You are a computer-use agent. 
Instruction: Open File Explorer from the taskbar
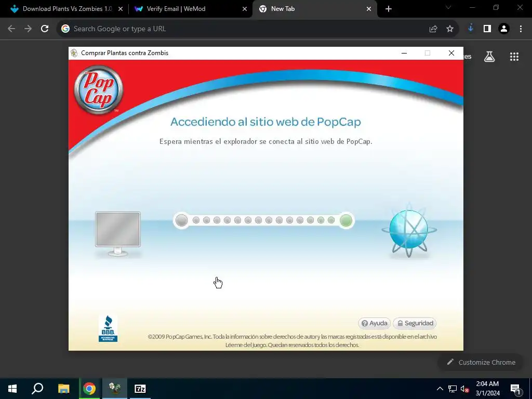coord(63,389)
